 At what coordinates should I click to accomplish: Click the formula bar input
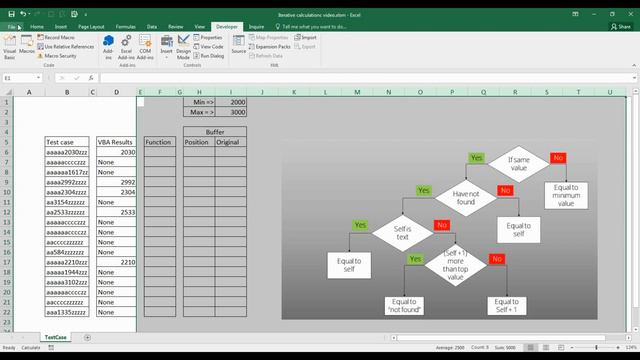pyautogui.click(x=365, y=78)
